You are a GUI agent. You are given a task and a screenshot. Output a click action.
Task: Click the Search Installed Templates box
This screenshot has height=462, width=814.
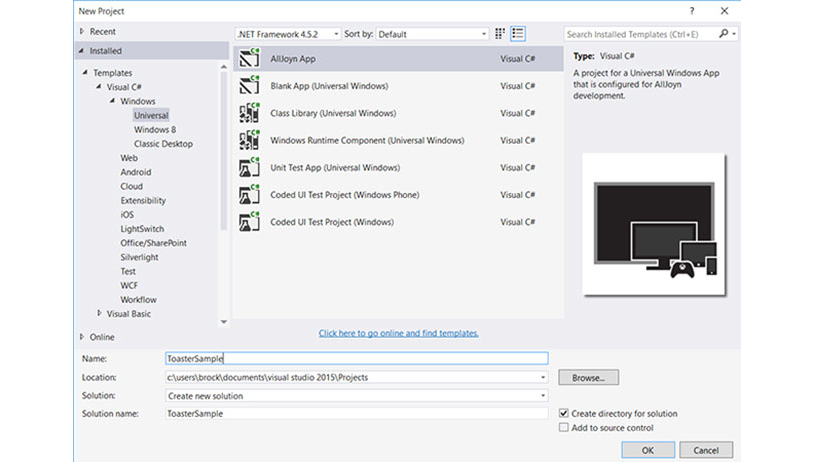point(640,34)
